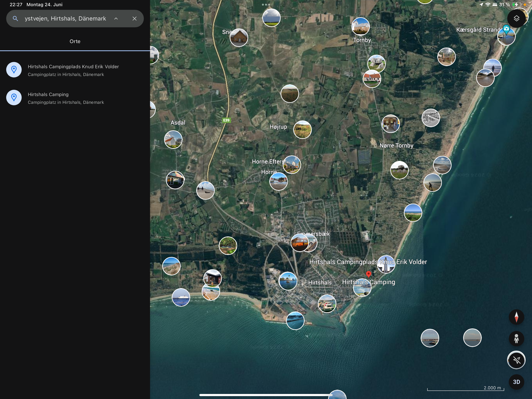The height and width of the screenshot is (399, 532).
Task: Tap the my location button
Action: tap(516, 360)
